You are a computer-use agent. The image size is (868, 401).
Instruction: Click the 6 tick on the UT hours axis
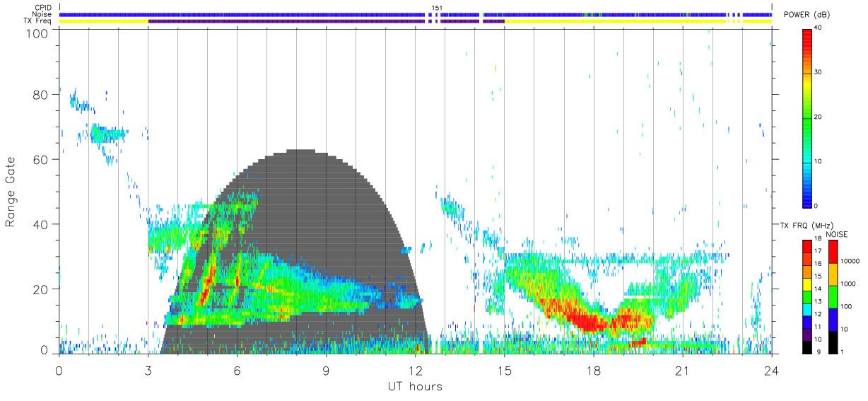(x=237, y=371)
